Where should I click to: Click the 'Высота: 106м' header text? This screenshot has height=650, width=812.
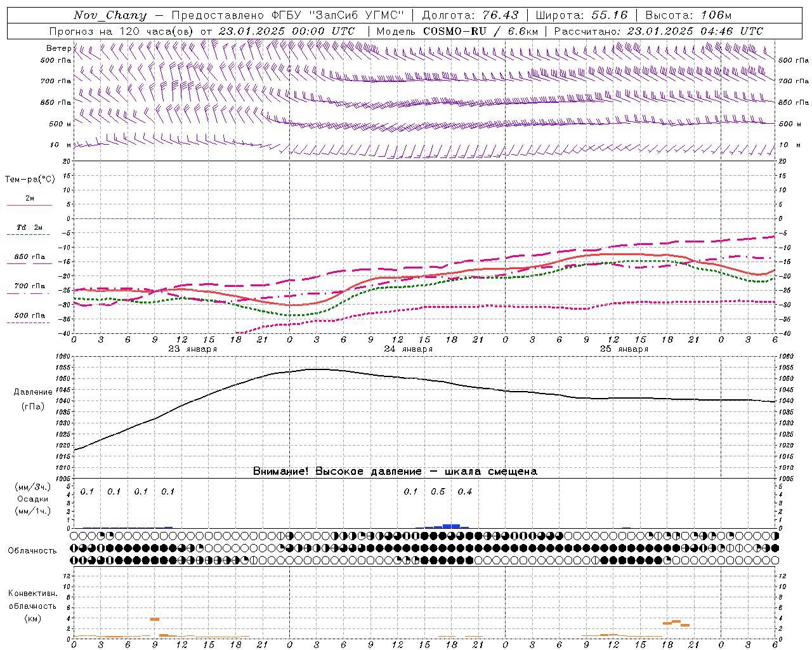688,15
